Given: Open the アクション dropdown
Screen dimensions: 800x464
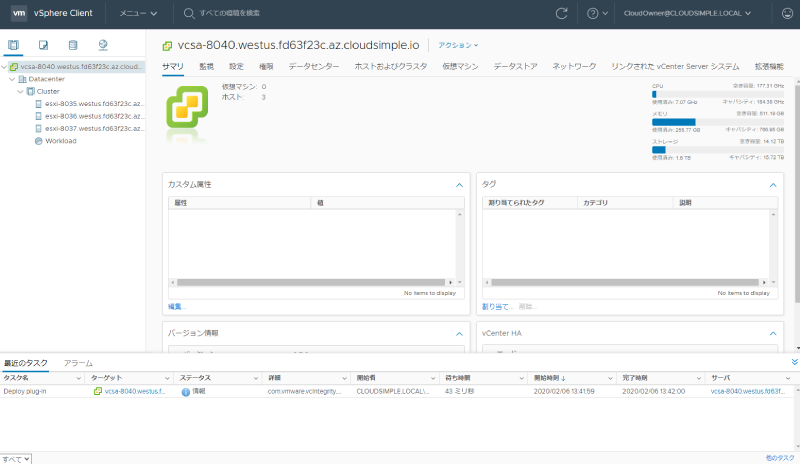Looking at the screenshot, I should 458,45.
